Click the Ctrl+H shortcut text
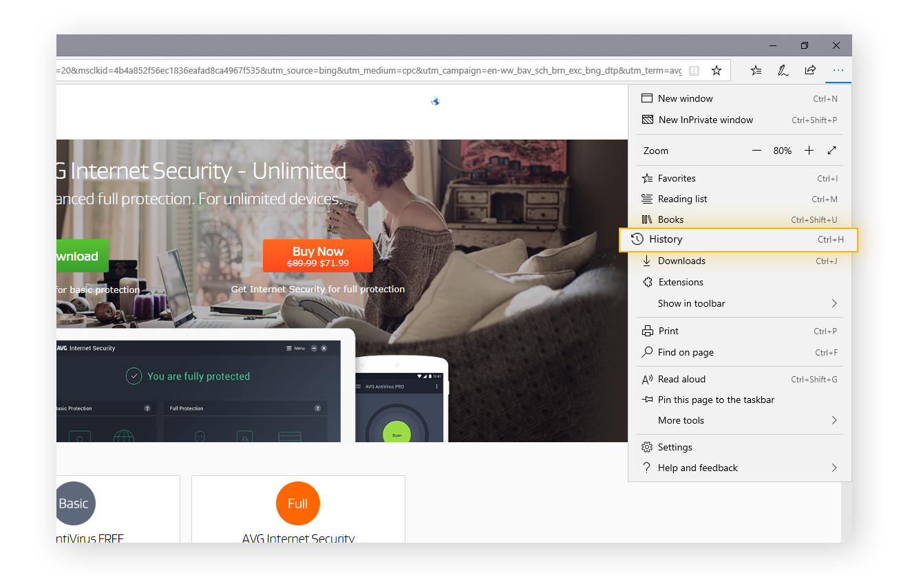Screen dimensions: 912x588 [x=831, y=239]
